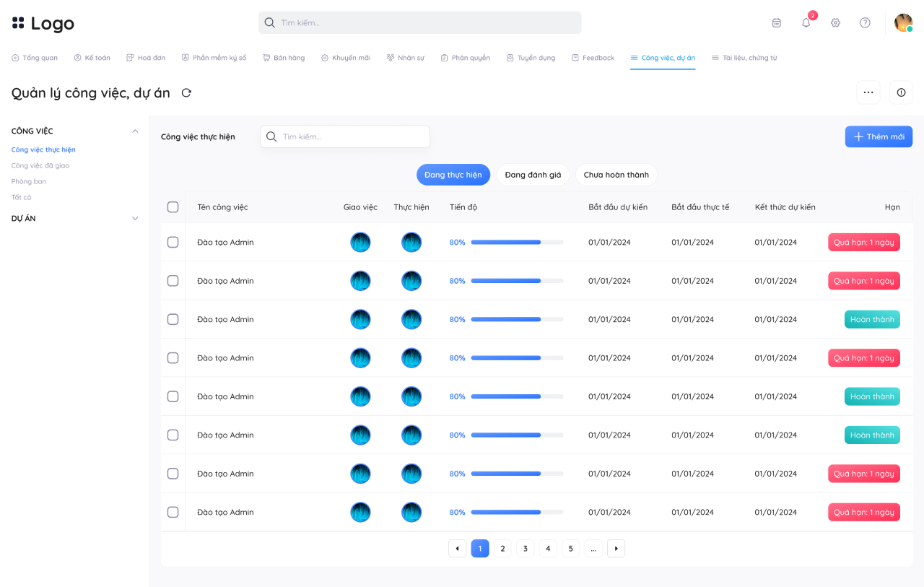This screenshot has width=924, height=587.
Task: Click the help question mark icon
Action: [865, 22]
